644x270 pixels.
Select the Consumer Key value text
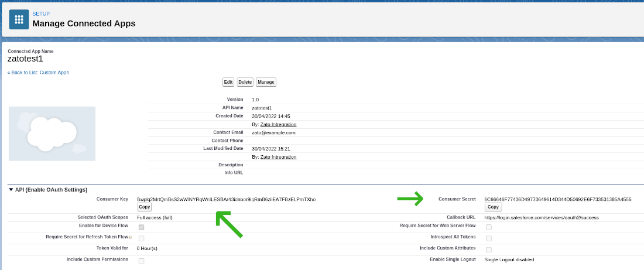click(x=227, y=199)
